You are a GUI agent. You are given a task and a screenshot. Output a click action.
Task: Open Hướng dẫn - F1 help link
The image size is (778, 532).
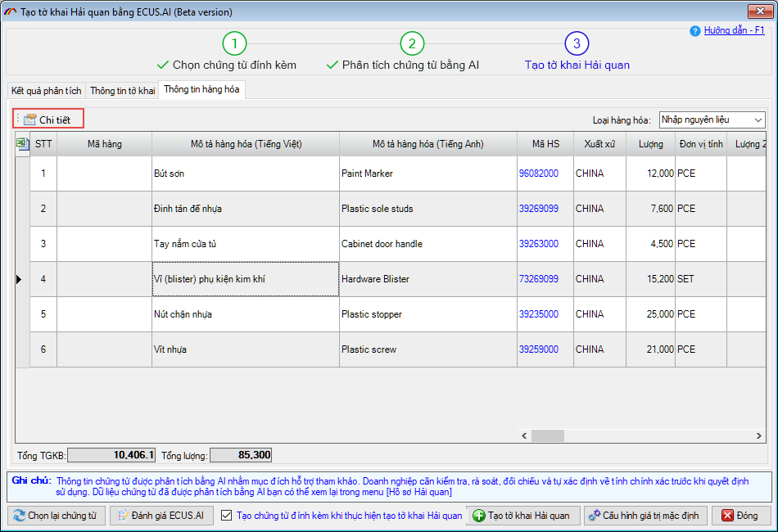[734, 30]
